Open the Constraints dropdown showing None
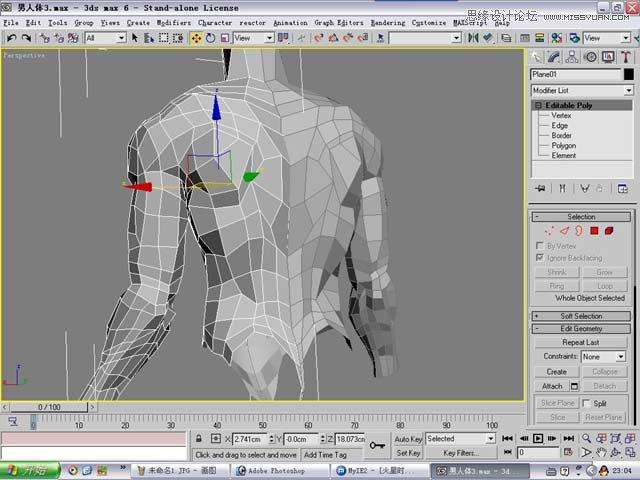640x480 pixels. click(604, 357)
